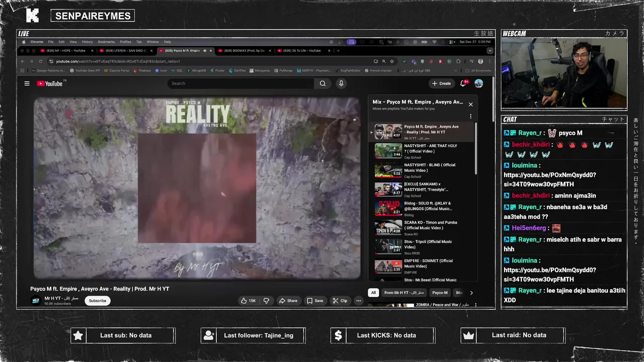Open the Profiles menu

coord(125,42)
